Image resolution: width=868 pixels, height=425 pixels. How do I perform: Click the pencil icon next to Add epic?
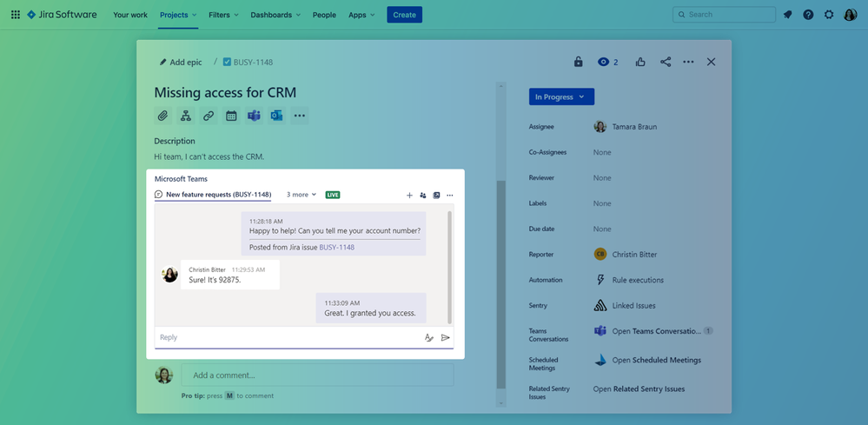pyautogui.click(x=162, y=62)
